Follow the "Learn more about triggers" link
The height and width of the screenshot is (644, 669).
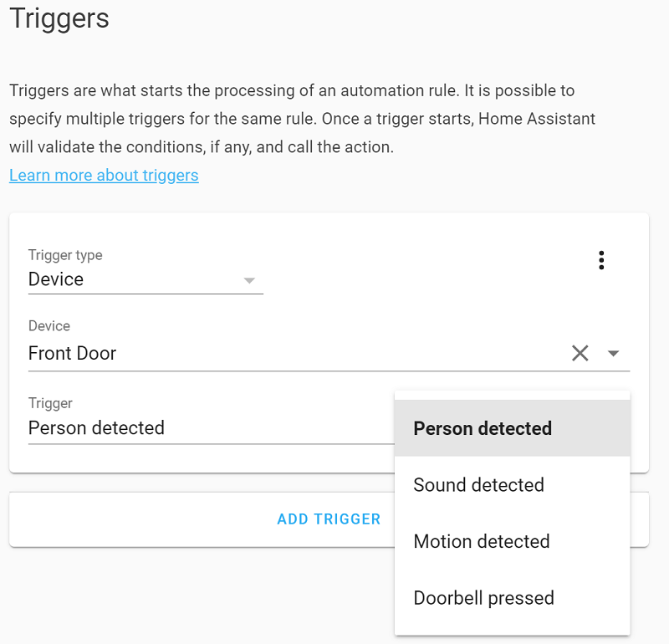coord(104,175)
